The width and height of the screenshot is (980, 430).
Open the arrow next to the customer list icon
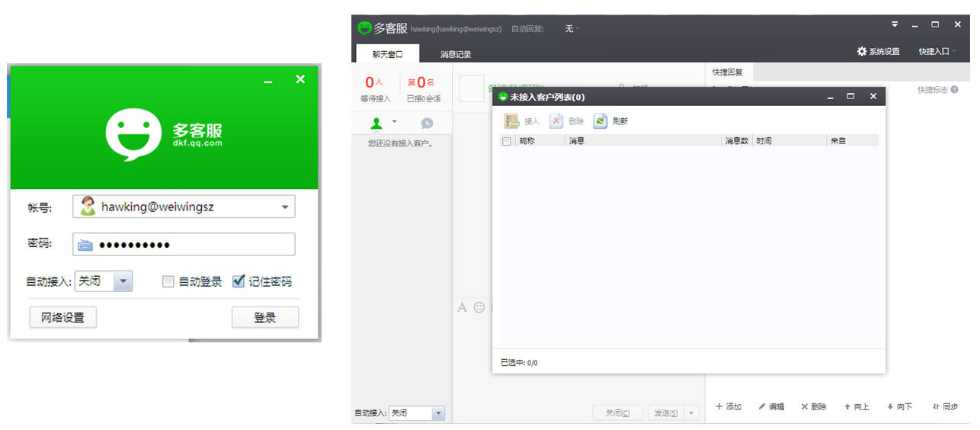(394, 122)
